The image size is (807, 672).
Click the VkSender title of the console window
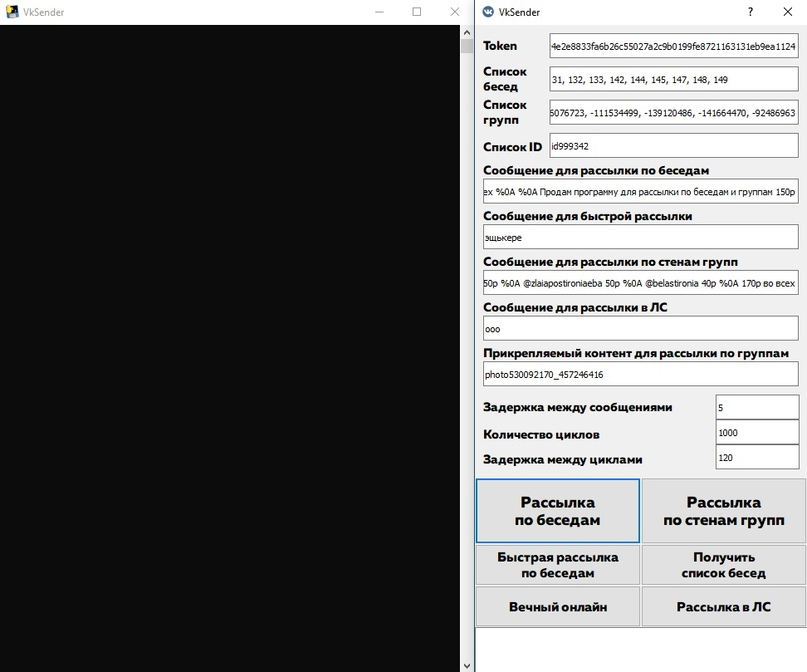click(43, 12)
